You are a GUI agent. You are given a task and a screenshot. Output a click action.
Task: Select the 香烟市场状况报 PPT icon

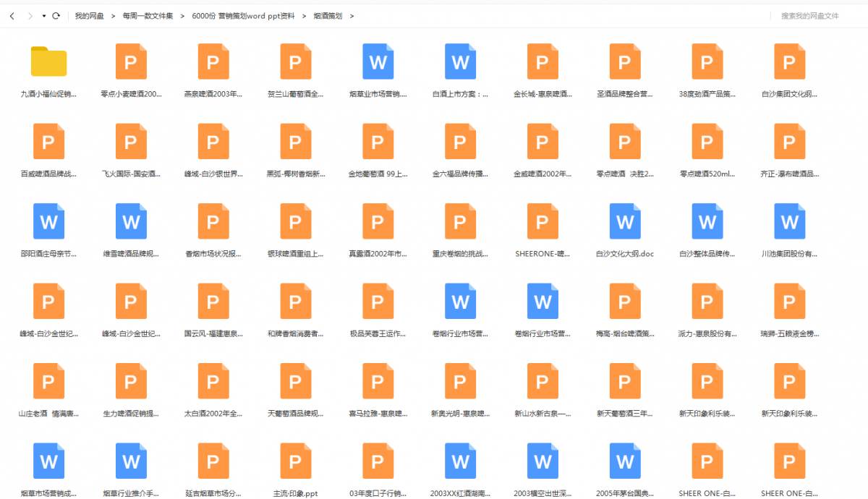point(213,221)
